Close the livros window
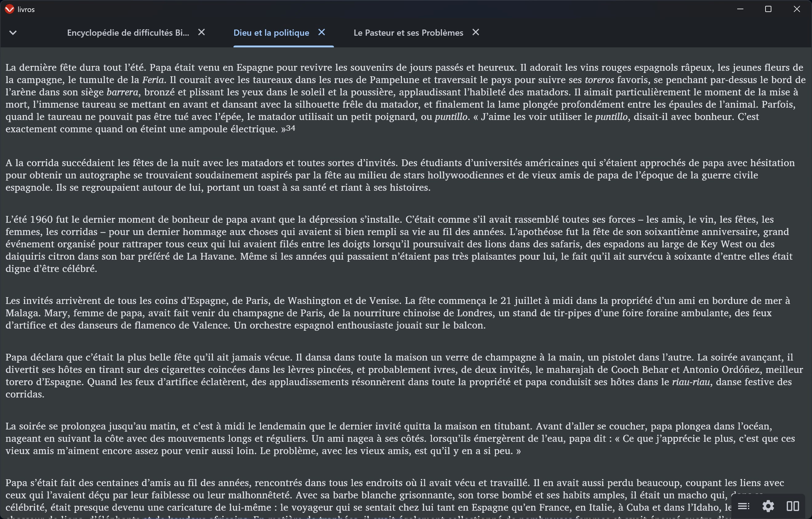This screenshot has width=812, height=519. [797, 9]
